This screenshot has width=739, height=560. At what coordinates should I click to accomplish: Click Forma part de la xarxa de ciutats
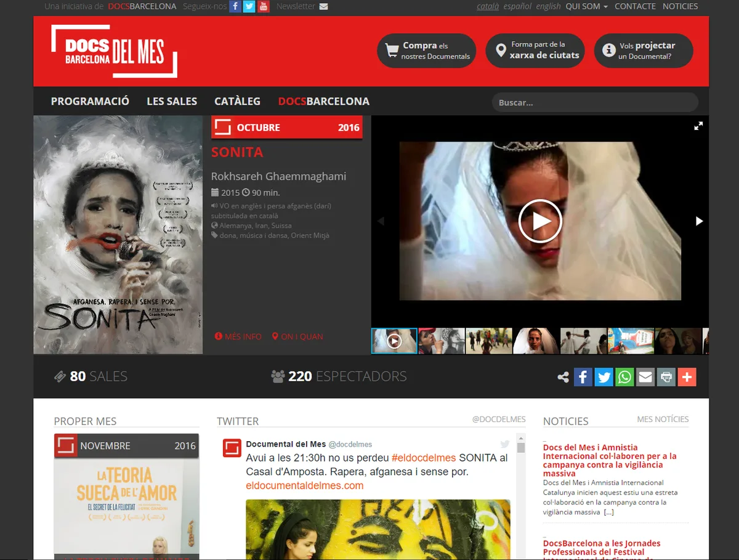[535, 51]
